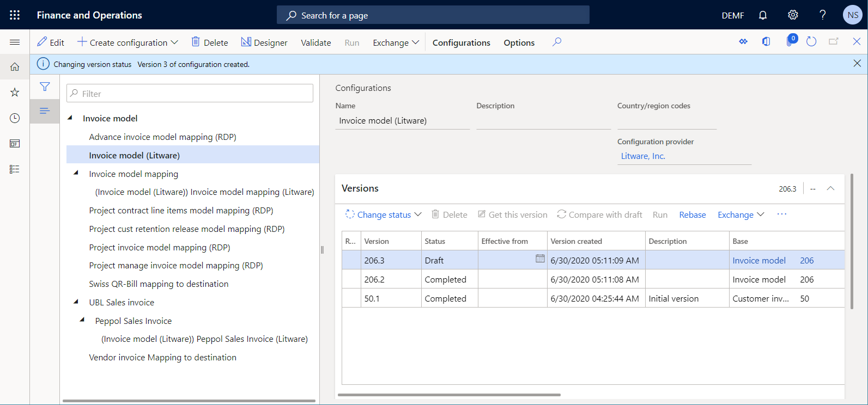The width and height of the screenshot is (868, 405).
Task: Open Favorites star in sidebar
Action: (15, 93)
